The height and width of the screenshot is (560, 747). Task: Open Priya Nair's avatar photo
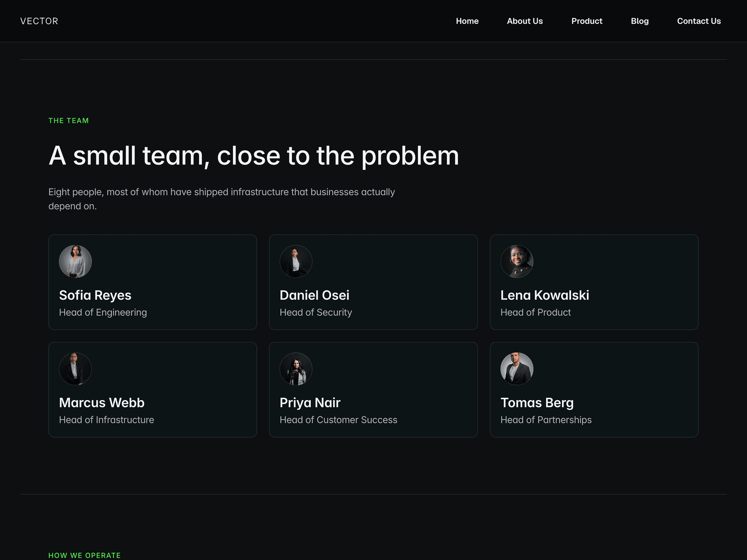pyautogui.click(x=296, y=369)
